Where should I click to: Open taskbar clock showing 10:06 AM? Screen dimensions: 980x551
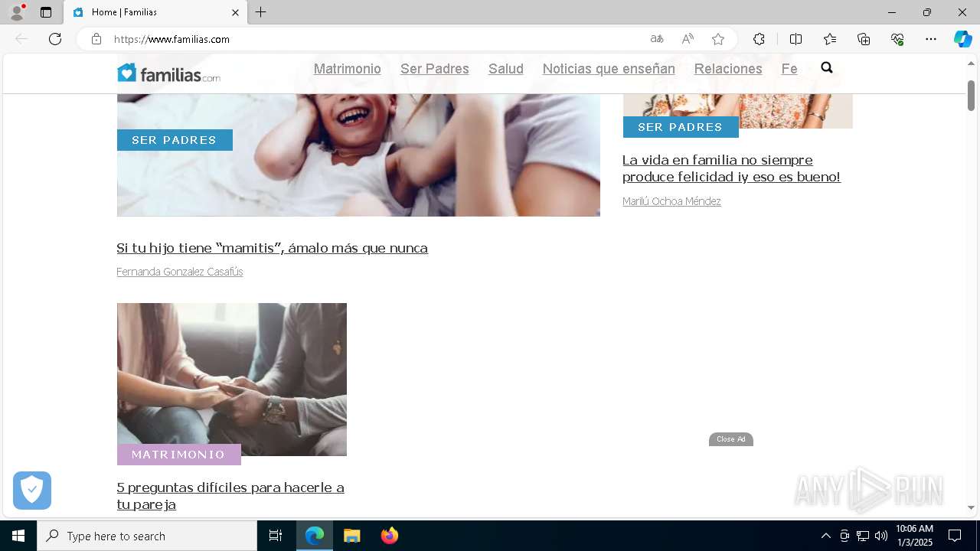[x=914, y=536]
